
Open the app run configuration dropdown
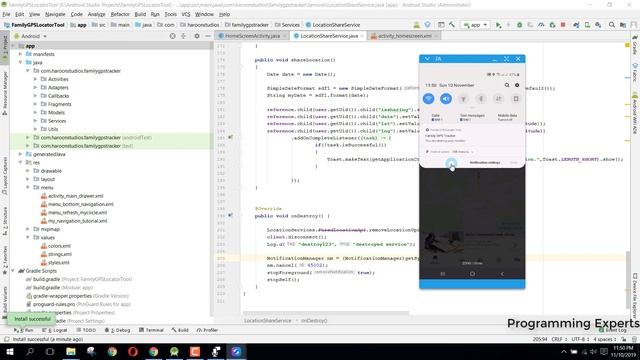click(476, 25)
